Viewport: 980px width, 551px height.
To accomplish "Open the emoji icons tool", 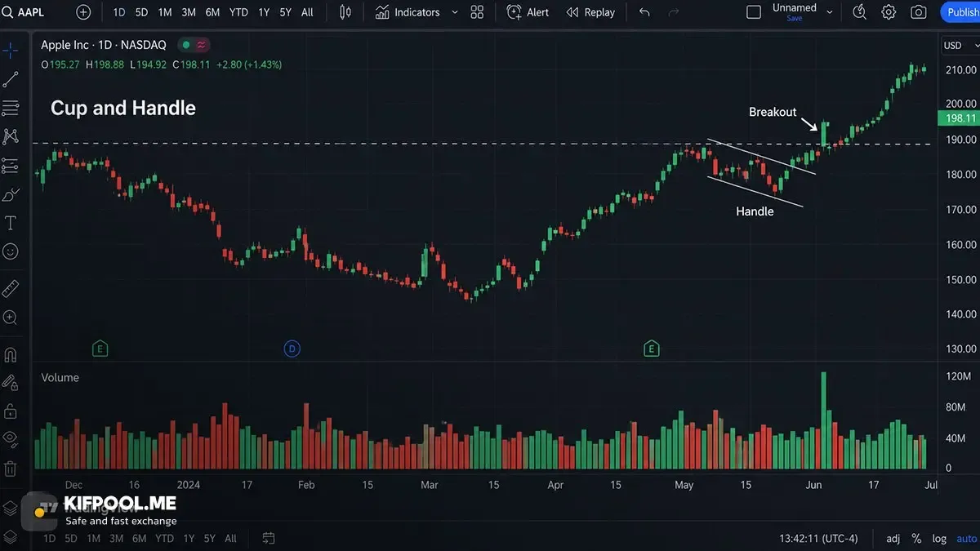I will (x=11, y=251).
